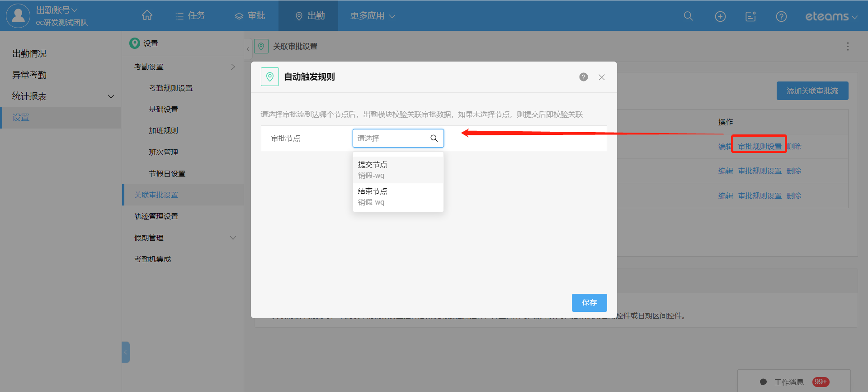Open 轨迹管理设置
This screenshot has height=392, width=868.
click(x=156, y=216)
